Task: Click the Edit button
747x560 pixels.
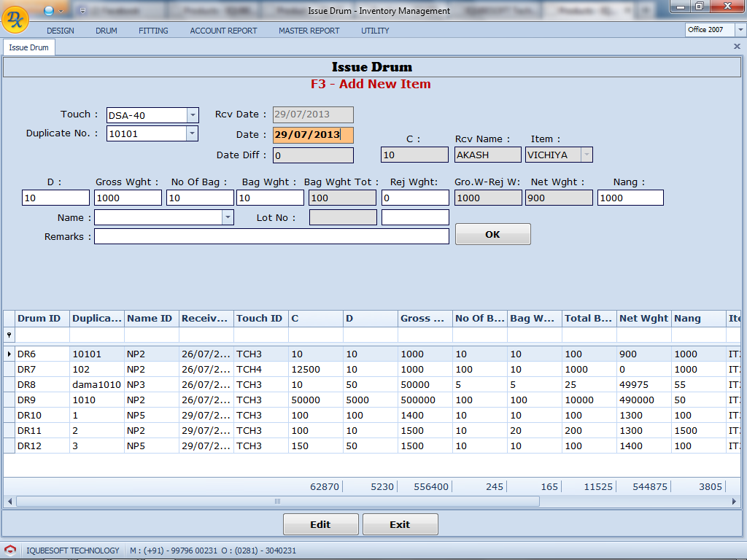Action: click(320, 524)
